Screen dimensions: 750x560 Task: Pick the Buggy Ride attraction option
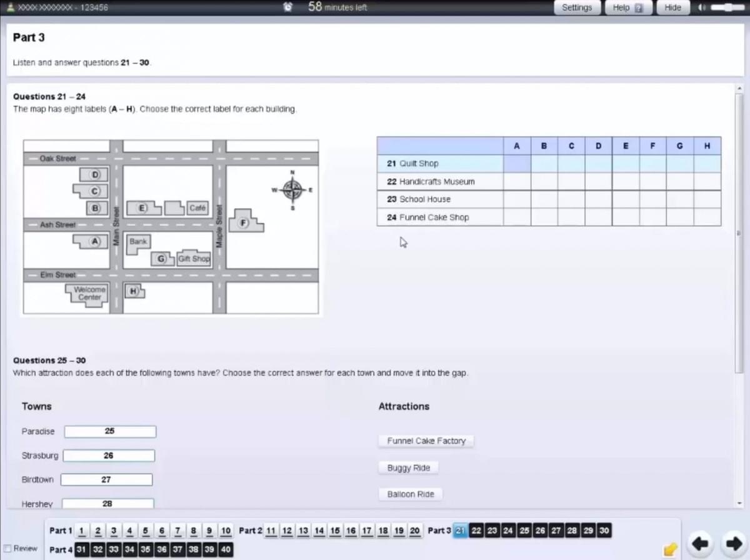coord(408,468)
